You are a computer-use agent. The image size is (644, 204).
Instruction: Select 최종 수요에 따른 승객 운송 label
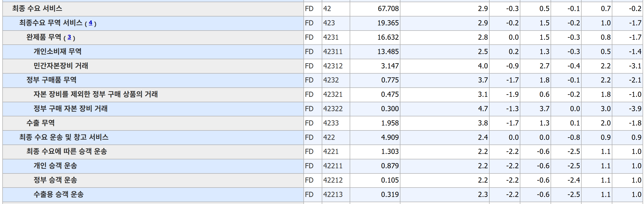(x=67, y=151)
